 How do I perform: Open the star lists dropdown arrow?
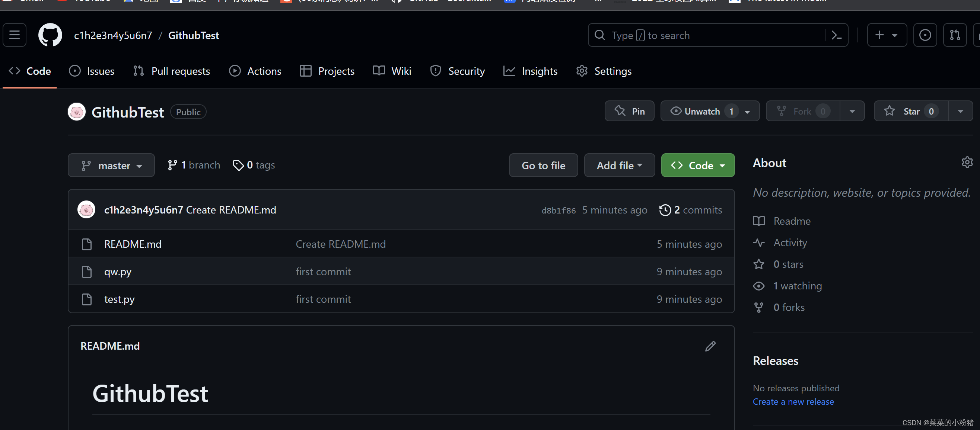(x=960, y=111)
